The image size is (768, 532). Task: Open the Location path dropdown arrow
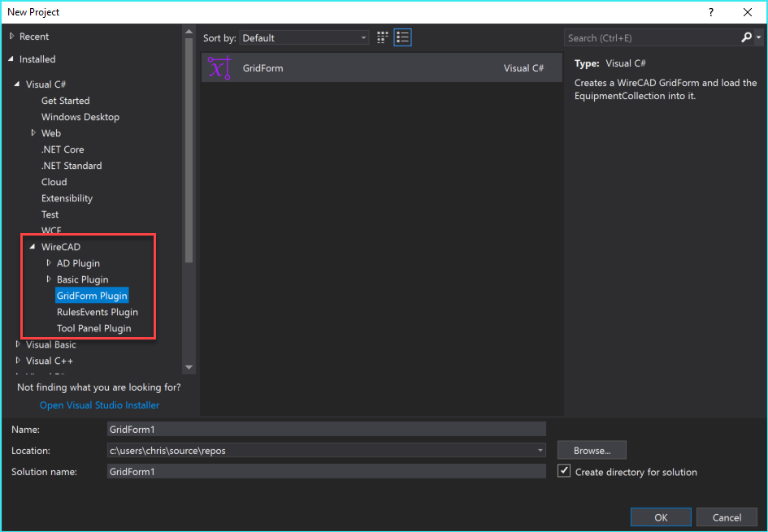(x=540, y=450)
